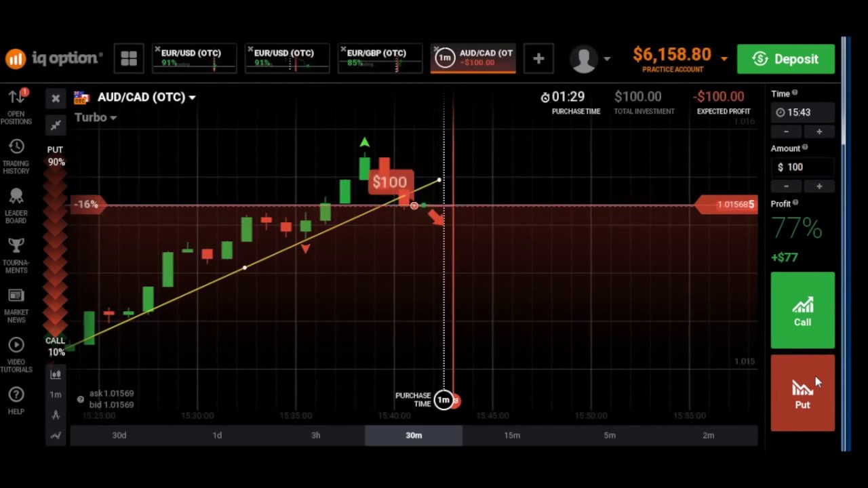Viewport: 868px width, 488px height.
Task: Click the $100.00 total investment value
Action: [637, 97]
